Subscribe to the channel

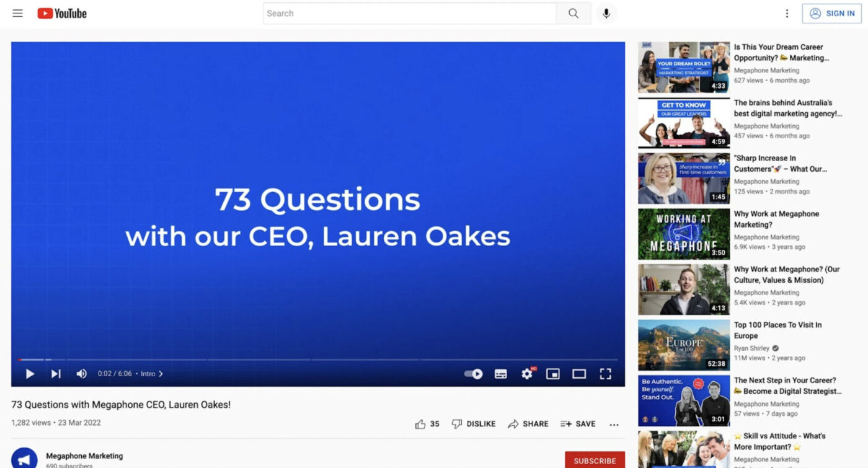pos(594,461)
